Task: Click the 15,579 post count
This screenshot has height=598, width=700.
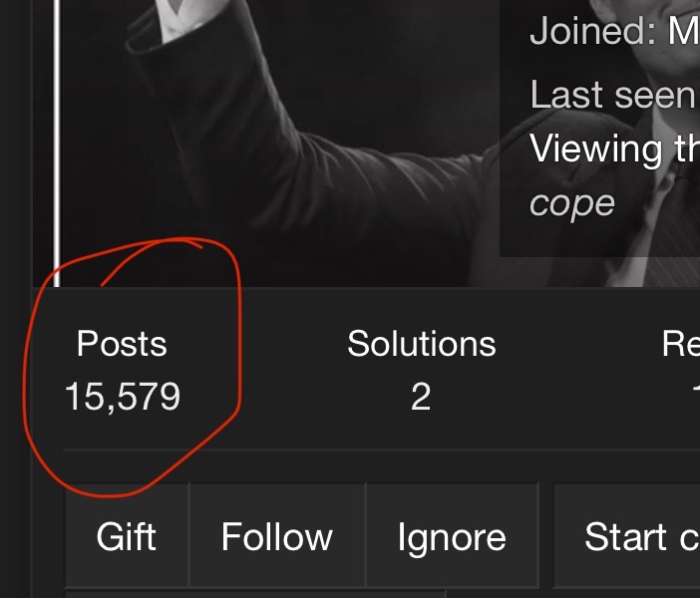Action: click(122, 397)
